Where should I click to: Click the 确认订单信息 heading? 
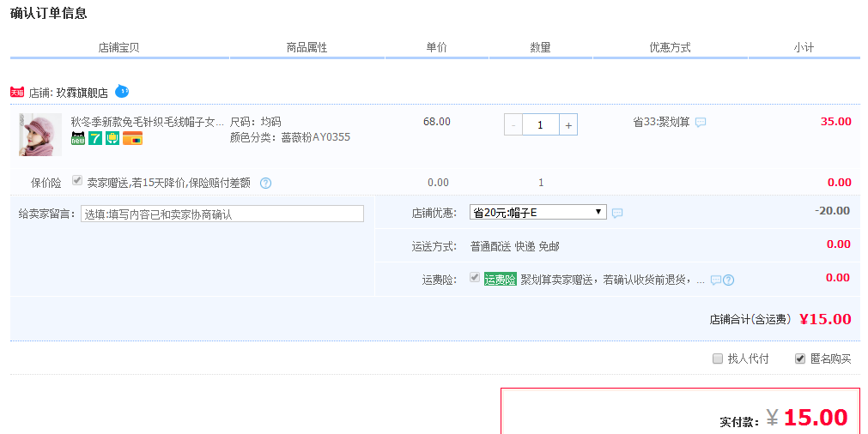pos(49,13)
